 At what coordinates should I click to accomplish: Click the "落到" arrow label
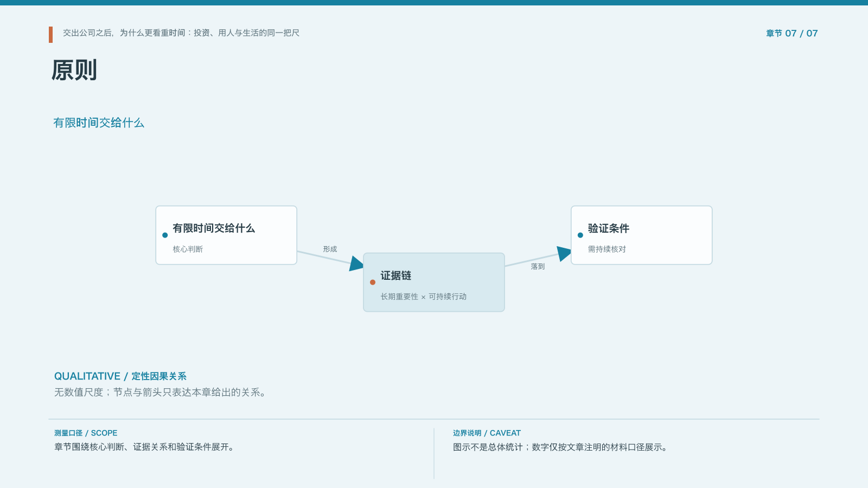point(538,267)
